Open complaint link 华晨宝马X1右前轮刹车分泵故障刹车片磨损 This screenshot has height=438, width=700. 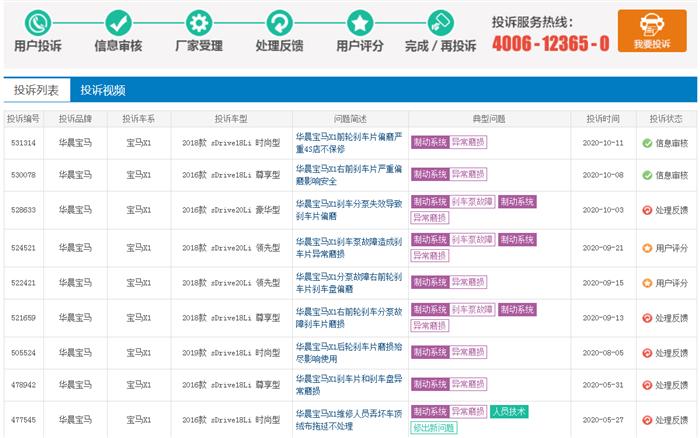pos(349,317)
